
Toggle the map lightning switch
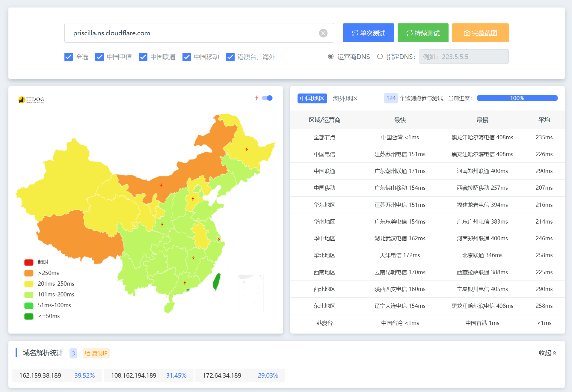coord(267,98)
